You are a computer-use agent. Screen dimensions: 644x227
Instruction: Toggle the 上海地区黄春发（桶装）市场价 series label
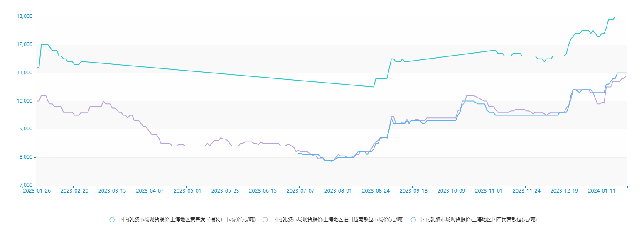tap(187, 220)
